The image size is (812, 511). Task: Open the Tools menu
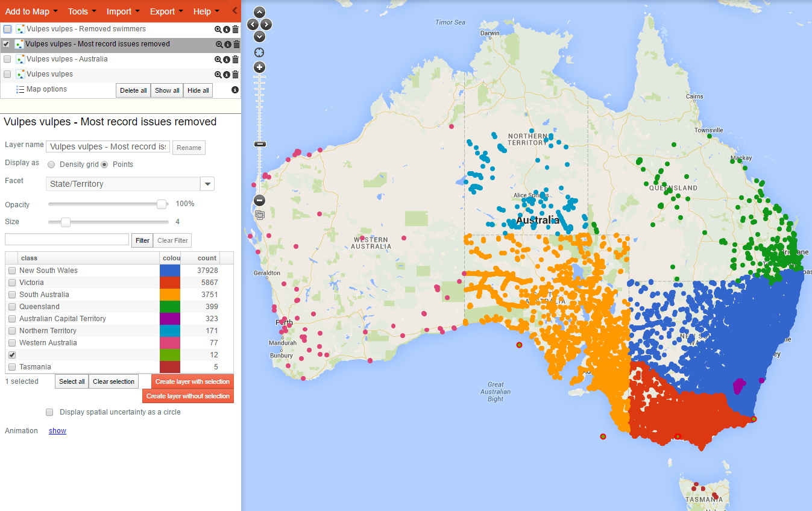(82, 11)
